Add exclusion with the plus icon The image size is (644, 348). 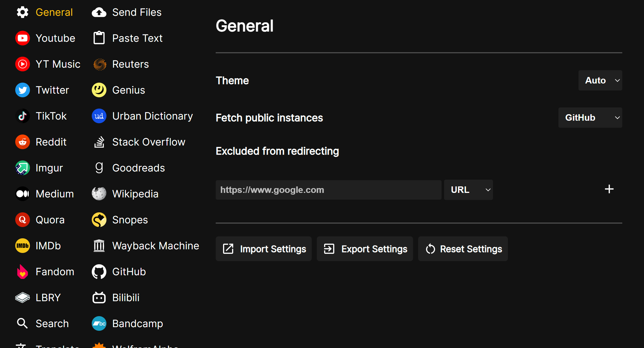point(609,189)
